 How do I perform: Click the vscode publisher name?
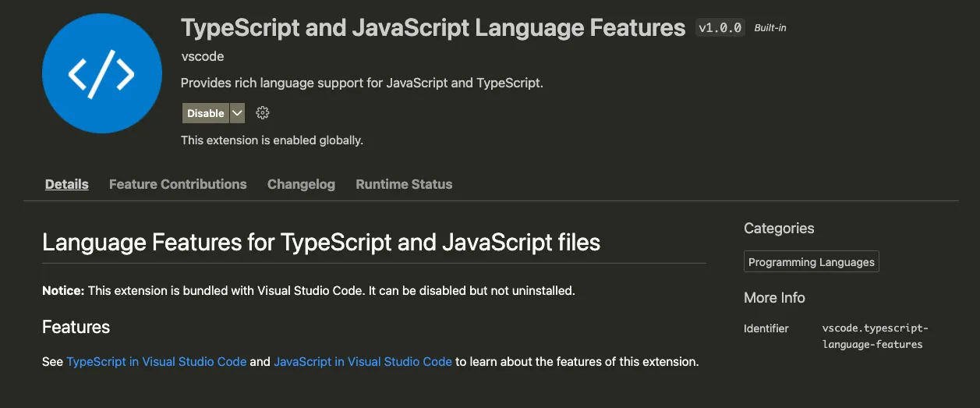pyautogui.click(x=203, y=57)
